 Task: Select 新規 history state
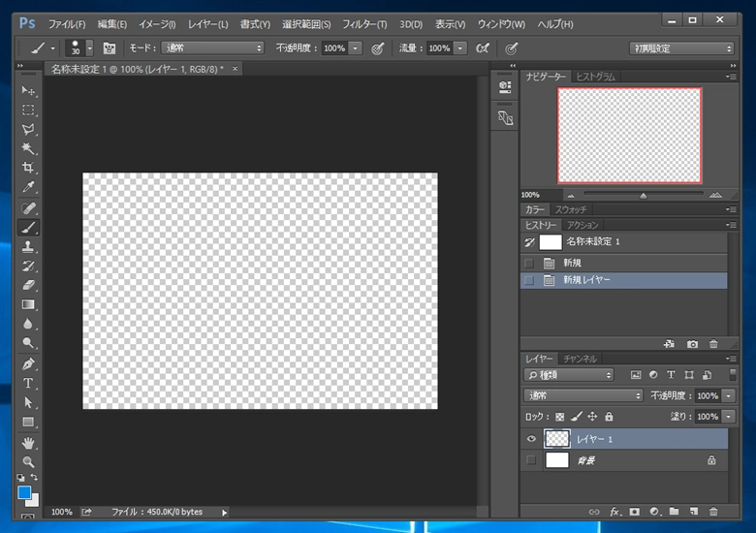[x=623, y=264]
